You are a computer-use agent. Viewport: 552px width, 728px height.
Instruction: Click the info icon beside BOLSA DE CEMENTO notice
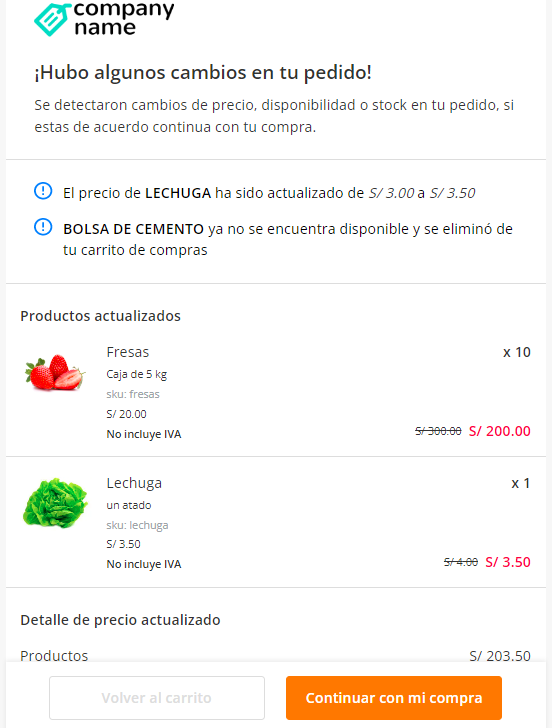(x=43, y=227)
